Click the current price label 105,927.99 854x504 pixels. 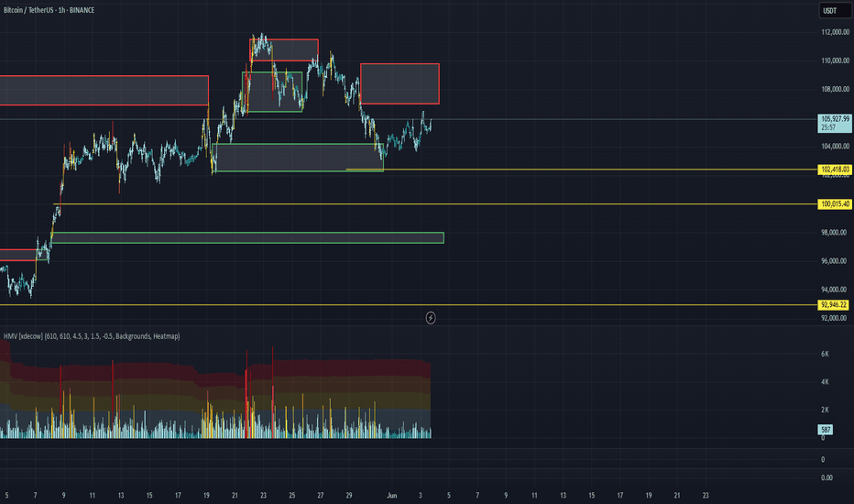click(835, 123)
